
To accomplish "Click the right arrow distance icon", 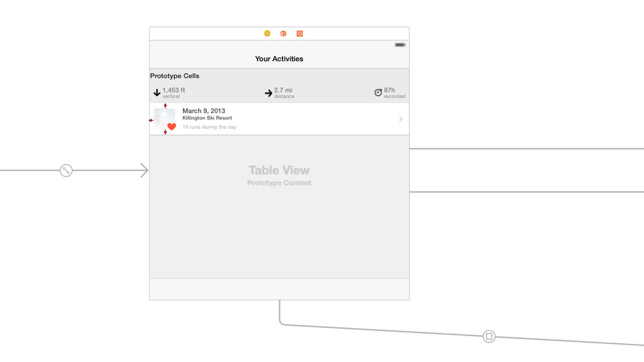I will (x=269, y=93).
